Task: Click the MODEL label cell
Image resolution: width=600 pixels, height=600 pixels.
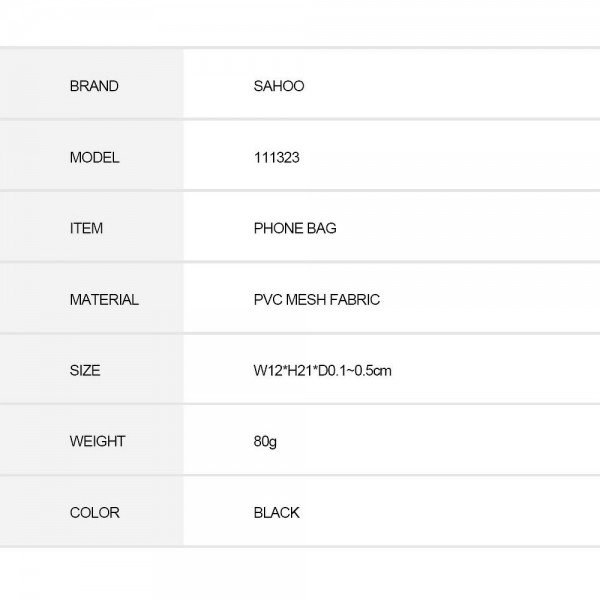Action: coord(94,157)
